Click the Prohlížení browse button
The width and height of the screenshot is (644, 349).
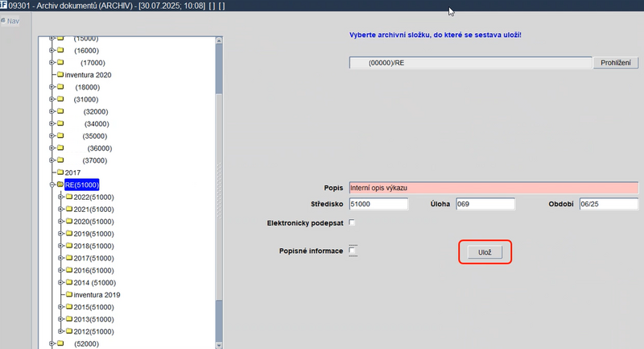(x=616, y=63)
